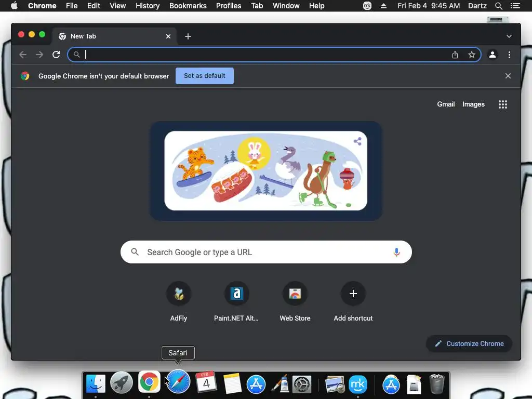The height and width of the screenshot is (399, 532).
Task: Click the eject icon in menu bar
Action: pos(383,6)
